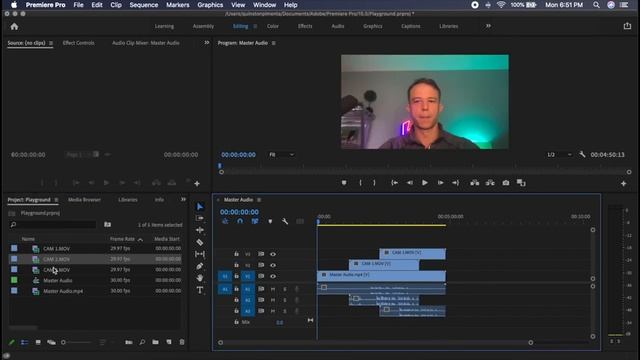This screenshot has height=360, width=640.
Task: Toggle snap in timeline with magnet icon
Action: click(x=240, y=221)
